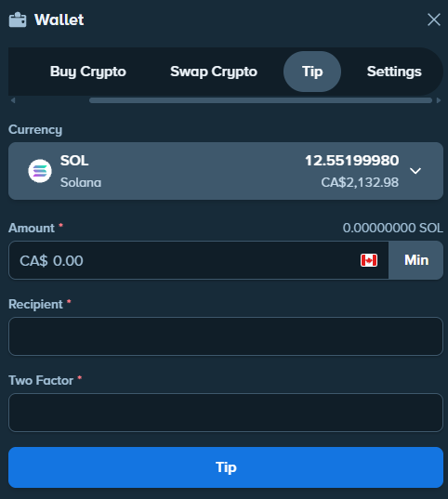Focus the Two Factor input field
This screenshot has width=448, height=499.
[x=226, y=413]
